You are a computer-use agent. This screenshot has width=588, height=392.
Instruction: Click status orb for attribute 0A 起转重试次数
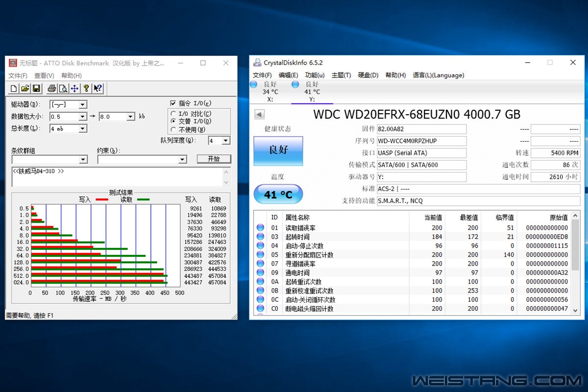pyautogui.click(x=260, y=282)
